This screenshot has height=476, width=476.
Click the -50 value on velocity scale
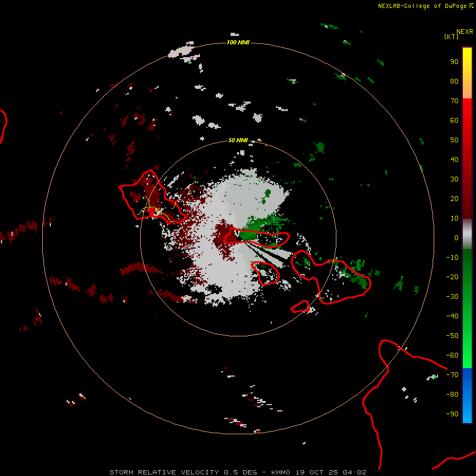click(452, 336)
